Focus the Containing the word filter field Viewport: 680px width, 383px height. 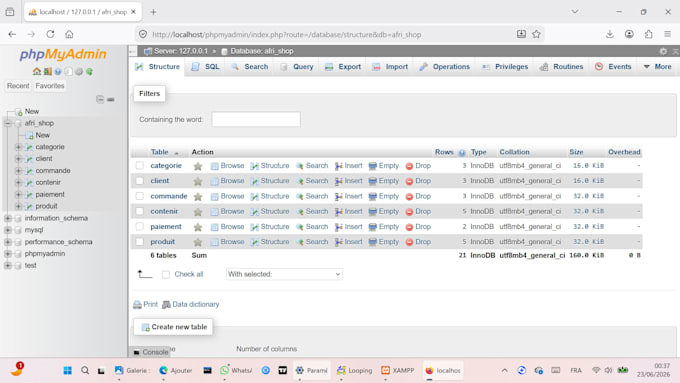pos(256,119)
